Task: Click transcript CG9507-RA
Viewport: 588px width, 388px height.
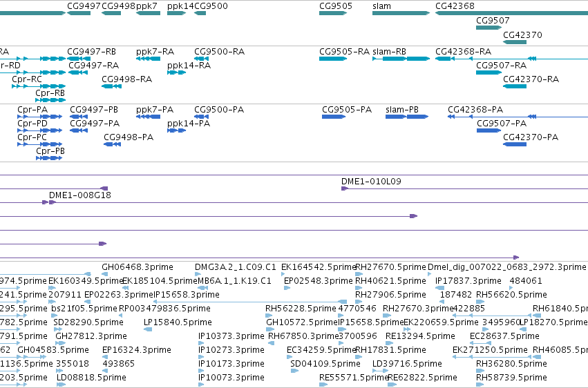Action: click(x=502, y=66)
